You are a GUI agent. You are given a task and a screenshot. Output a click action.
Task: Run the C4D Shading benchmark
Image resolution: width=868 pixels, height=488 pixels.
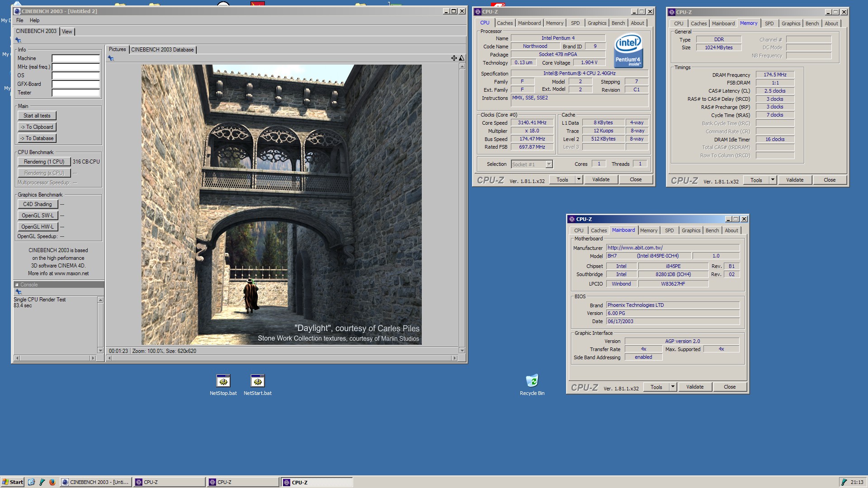[x=38, y=204]
